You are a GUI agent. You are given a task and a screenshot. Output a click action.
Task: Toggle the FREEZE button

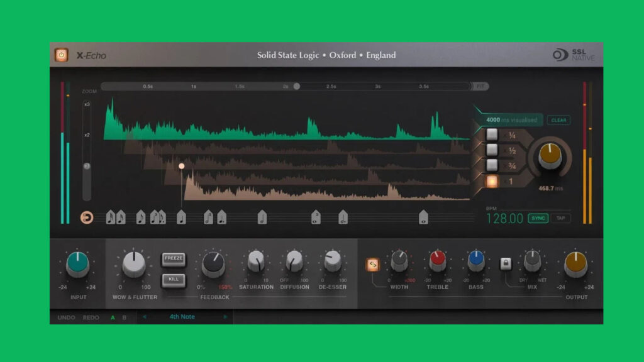tap(174, 258)
